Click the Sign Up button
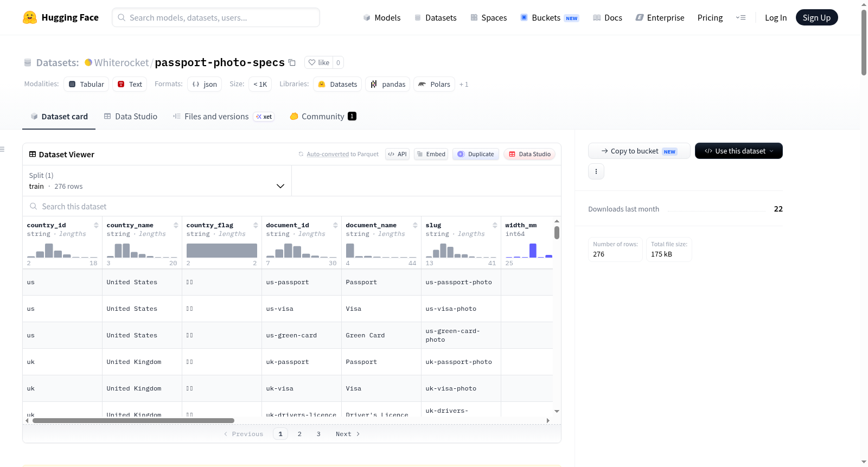This screenshot has width=868, height=467. (x=816, y=17)
